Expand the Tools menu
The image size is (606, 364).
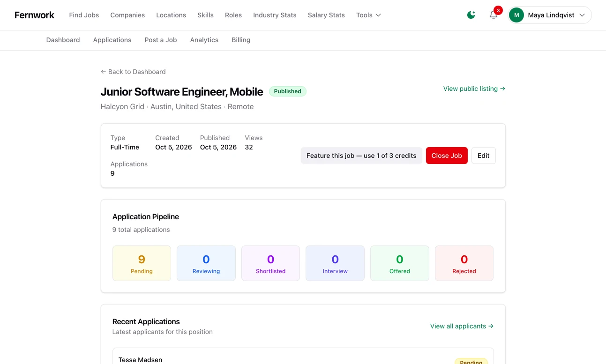[368, 15]
